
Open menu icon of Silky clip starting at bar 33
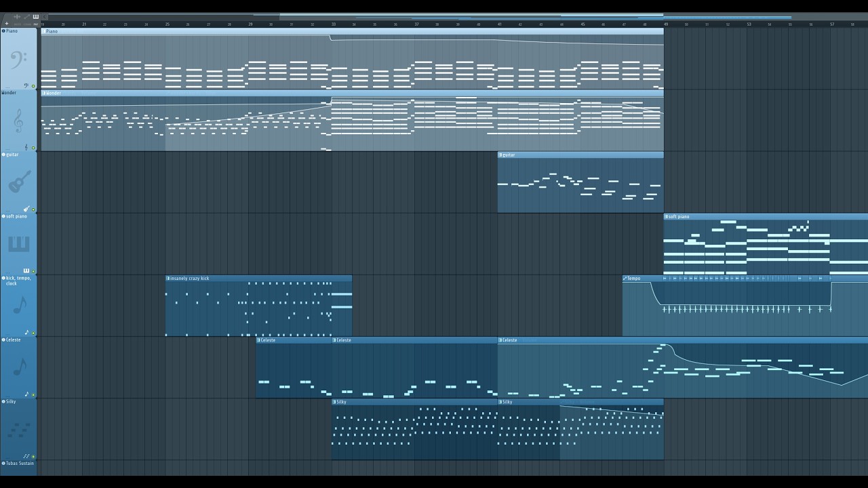[334, 401]
